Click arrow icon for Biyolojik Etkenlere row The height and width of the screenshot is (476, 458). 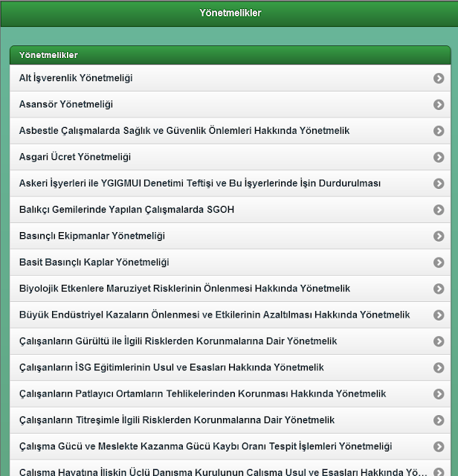click(x=439, y=289)
